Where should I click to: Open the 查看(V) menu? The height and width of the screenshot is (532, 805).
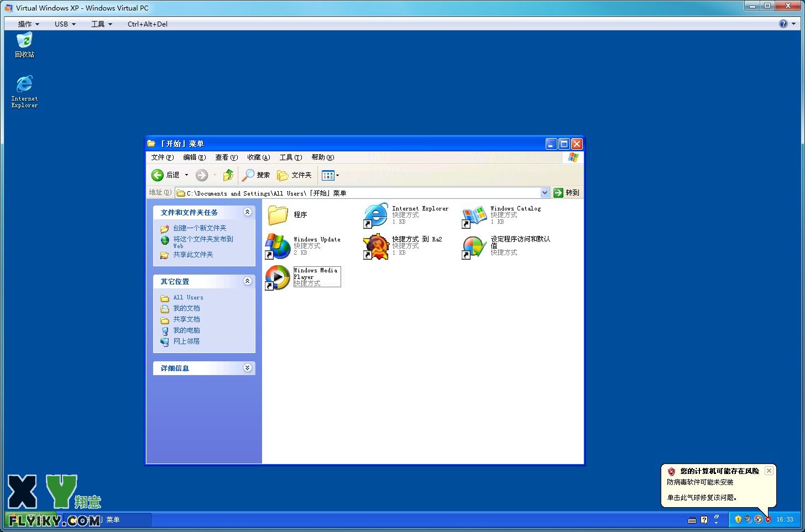(x=226, y=157)
